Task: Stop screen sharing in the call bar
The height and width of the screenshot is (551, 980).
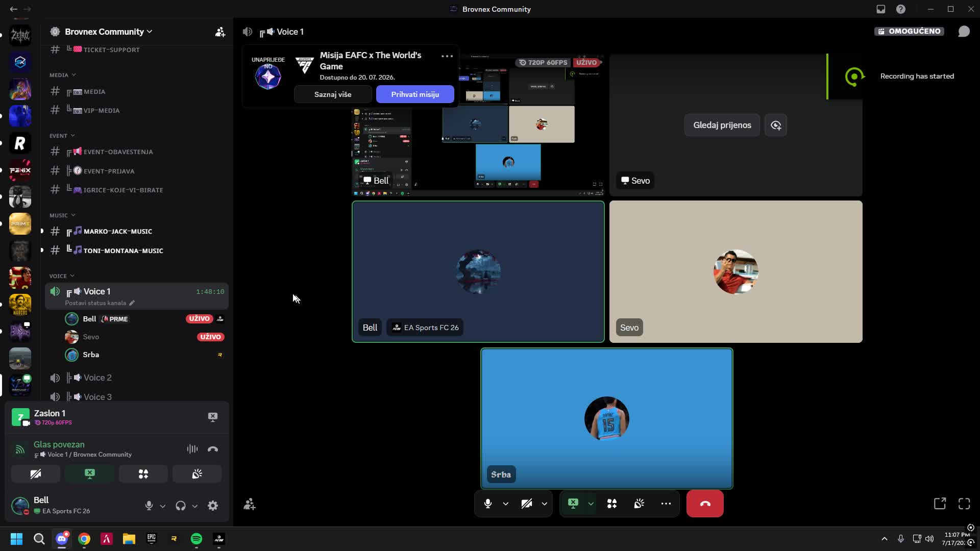Action: pyautogui.click(x=573, y=504)
